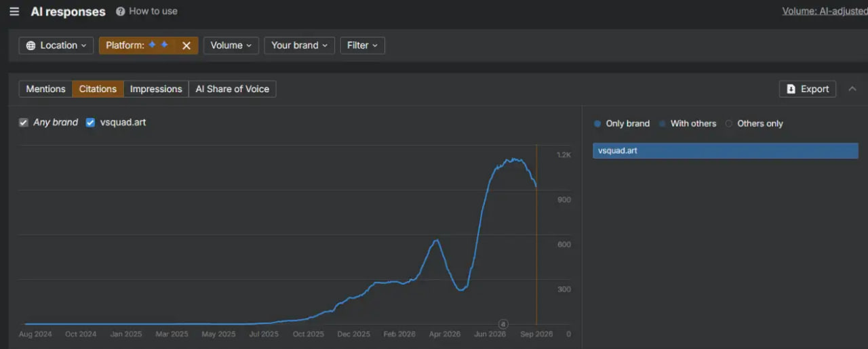Screen dimensions: 868x349
Task: Toggle the vsquad.art checkbox
Action: (x=90, y=123)
